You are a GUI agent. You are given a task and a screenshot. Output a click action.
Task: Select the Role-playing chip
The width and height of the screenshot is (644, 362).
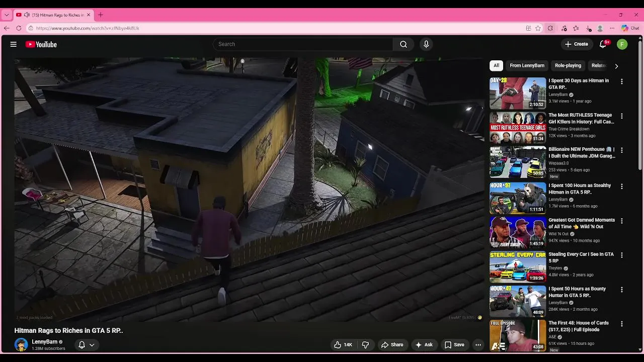pos(568,65)
